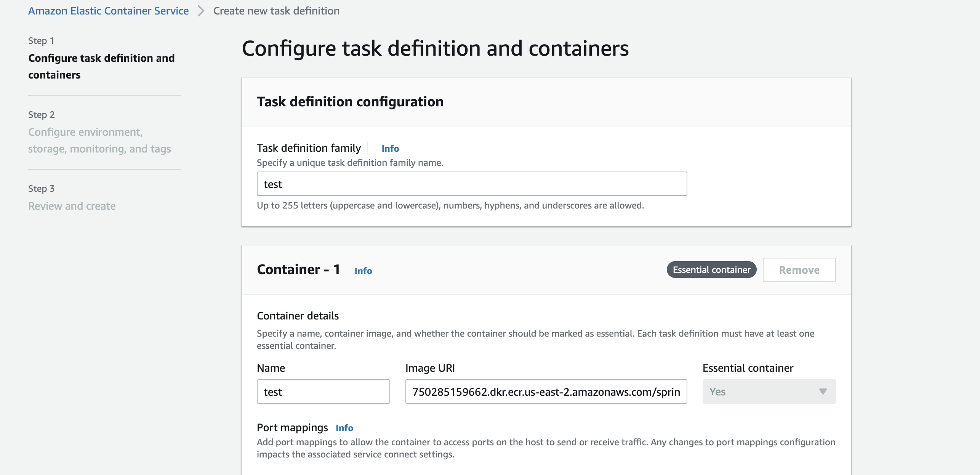Viewport: 980px width, 475px height.
Task: Open Info next to Container - 1
Action: (x=362, y=271)
